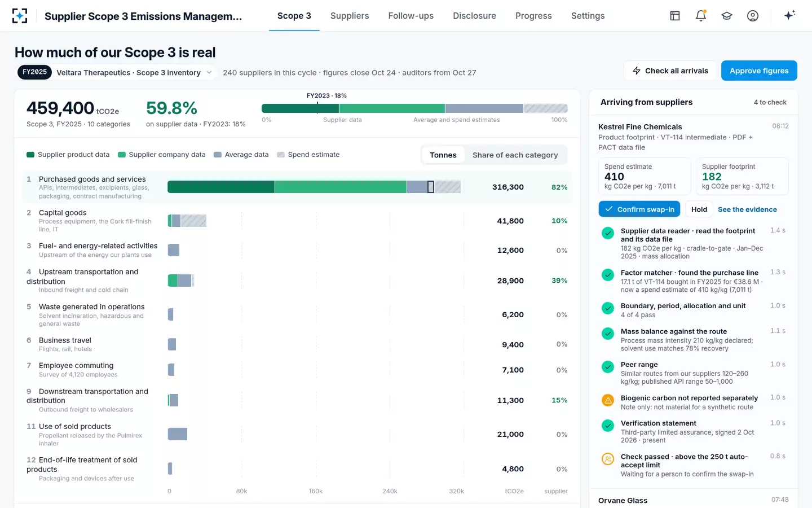Click the check icon for Mass balance
Viewport: 812px width, 508px height.
tap(608, 334)
